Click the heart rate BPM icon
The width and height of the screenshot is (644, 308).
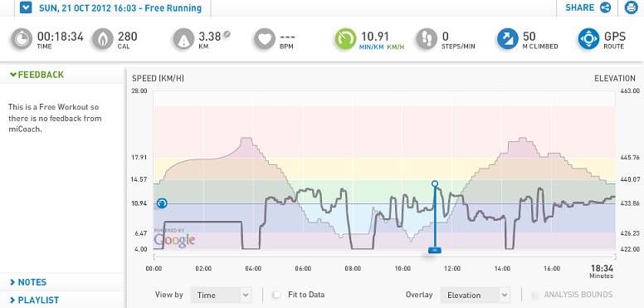[x=265, y=39]
